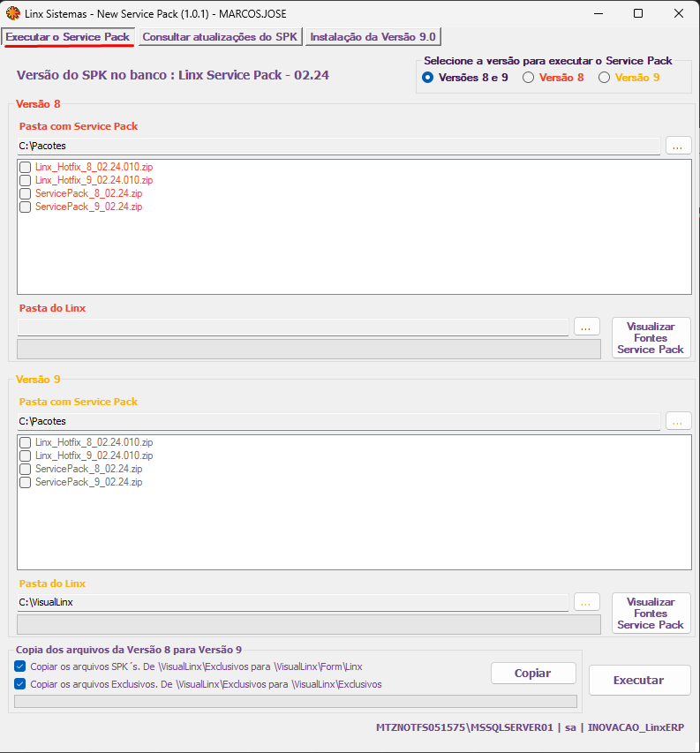
Task: Browse for Versão 9 Pasta do Linx folder
Action: tap(587, 602)
